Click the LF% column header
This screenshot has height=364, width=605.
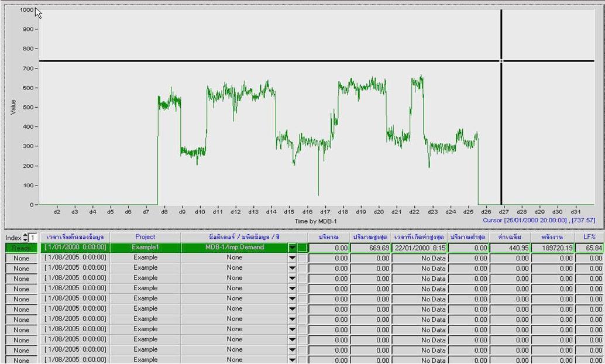tap(589, 237)
